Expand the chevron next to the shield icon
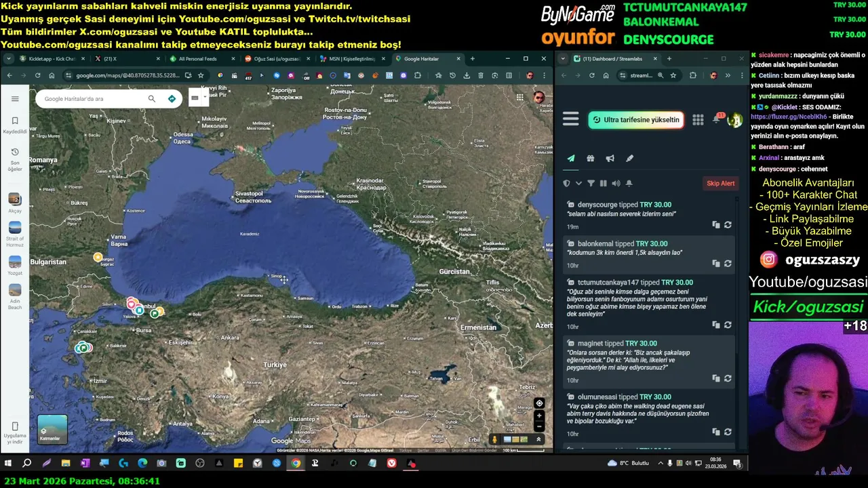The width and height of the screenshot is (868, 488). point(578,183)
